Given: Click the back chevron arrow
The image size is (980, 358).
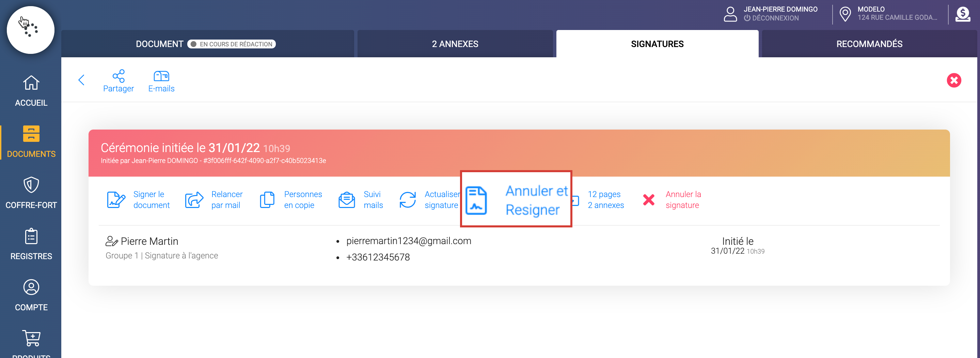Looking at the screenshot, I should 81,80.
